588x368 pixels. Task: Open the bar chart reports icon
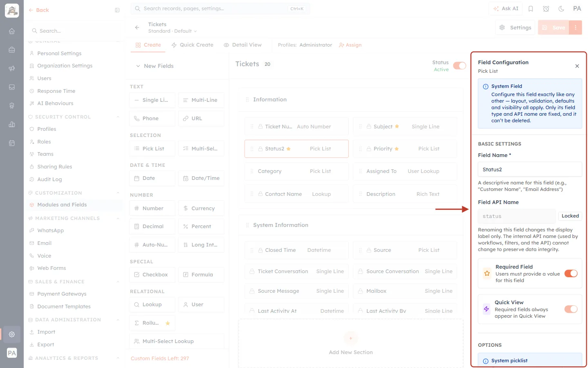(12, 124)
